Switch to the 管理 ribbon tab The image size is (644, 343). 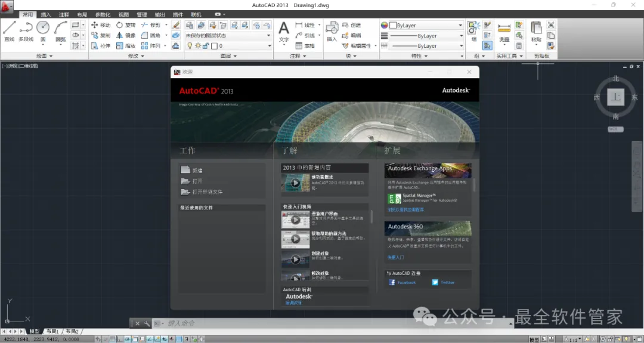tap(142, 14)
